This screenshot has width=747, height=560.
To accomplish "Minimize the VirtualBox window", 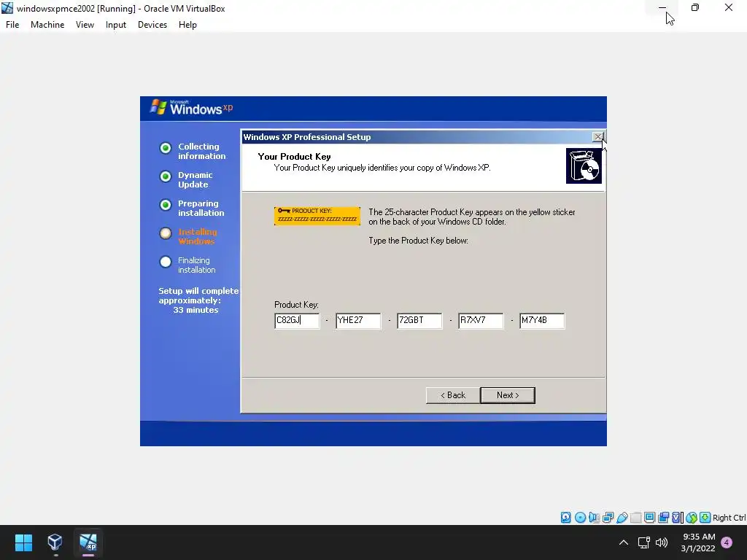I will coord(662,7).
